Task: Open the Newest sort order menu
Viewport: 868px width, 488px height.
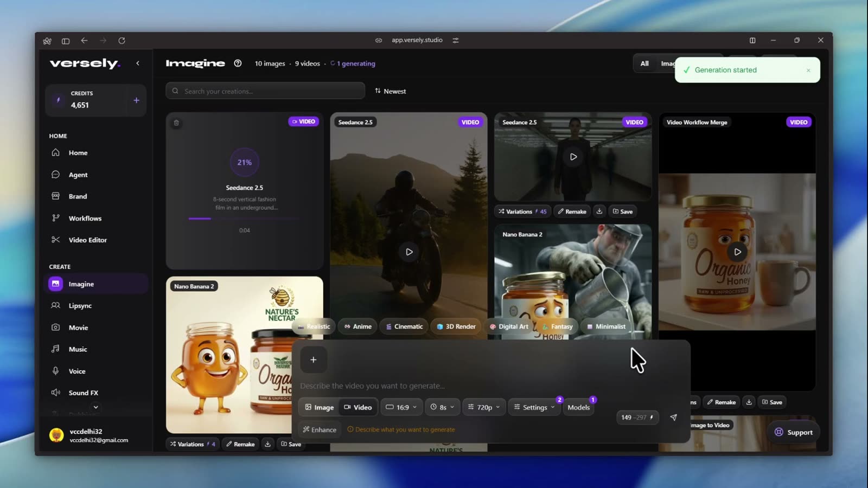Action: tap(391, 91)
